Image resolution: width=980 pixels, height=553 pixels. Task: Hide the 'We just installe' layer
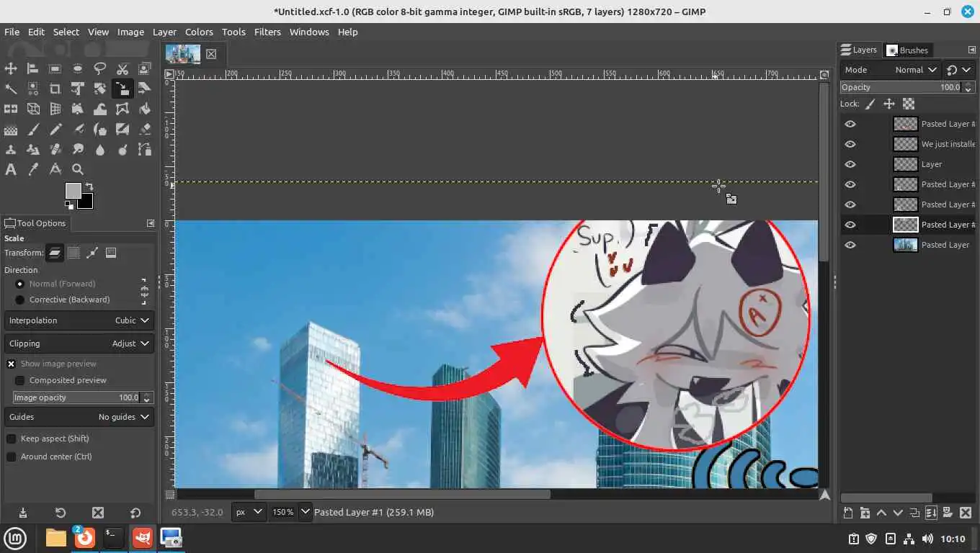point(850,144)
